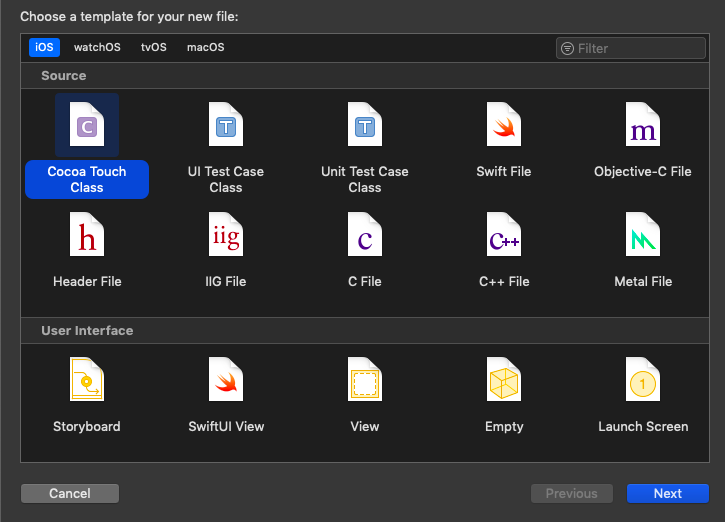Click the 'C File' label
725x522 pixels.
(x=365, y=282)
